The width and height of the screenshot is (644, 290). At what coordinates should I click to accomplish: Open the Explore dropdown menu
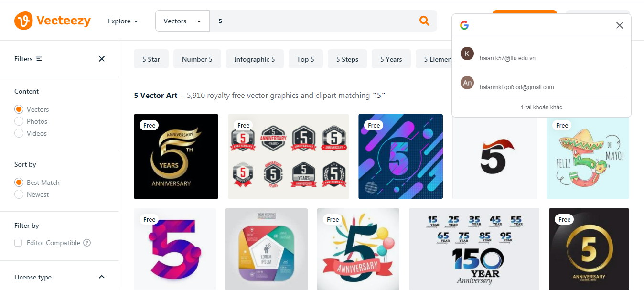click(123, 21)
